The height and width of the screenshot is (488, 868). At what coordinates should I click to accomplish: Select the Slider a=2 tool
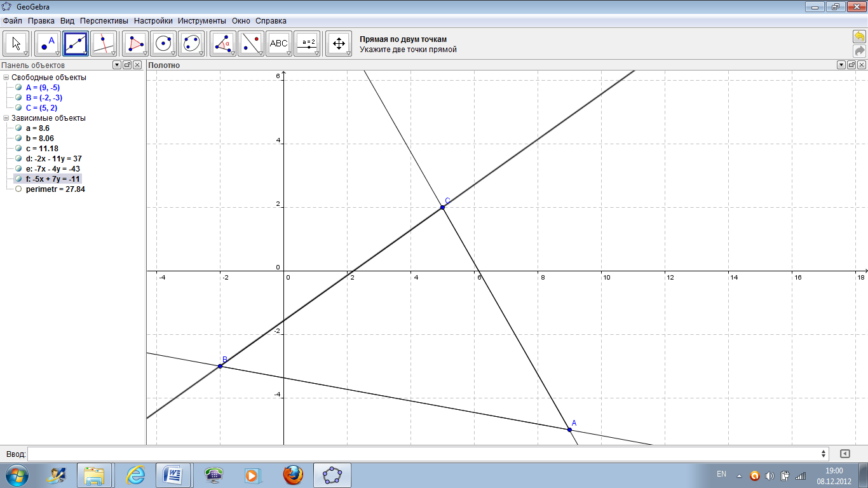307,43
